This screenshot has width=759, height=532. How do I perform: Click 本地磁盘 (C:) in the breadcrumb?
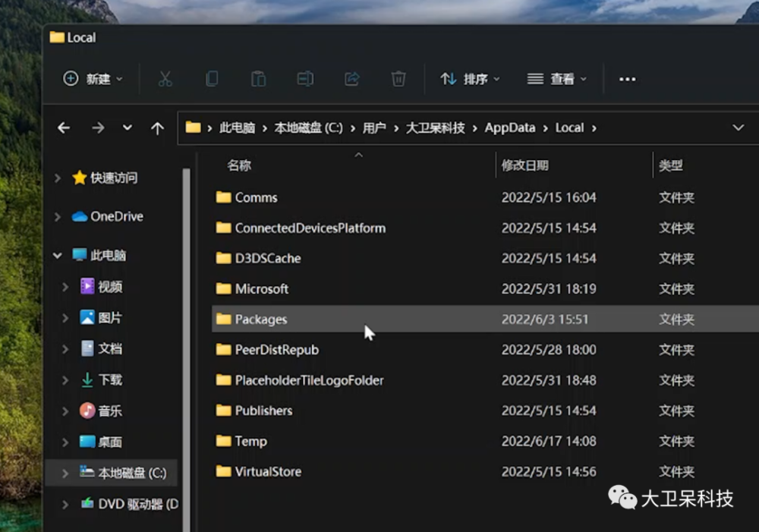click(308, 128)
